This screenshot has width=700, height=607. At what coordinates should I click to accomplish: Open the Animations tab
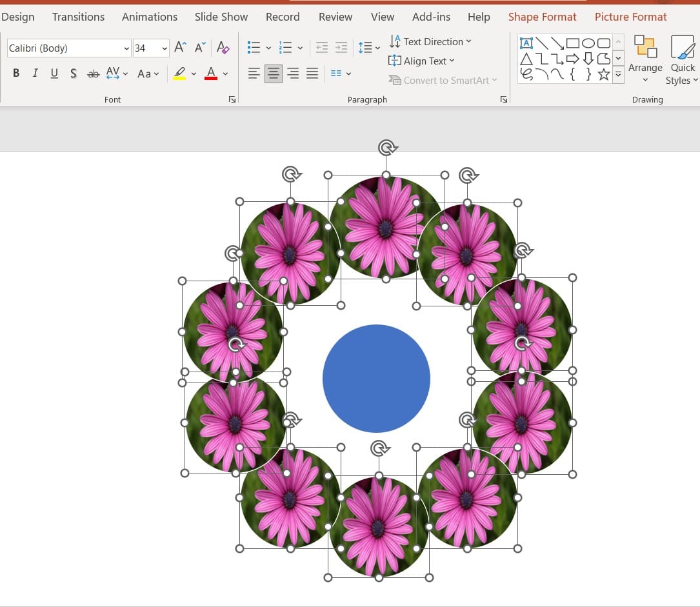[x=150, y=17]
